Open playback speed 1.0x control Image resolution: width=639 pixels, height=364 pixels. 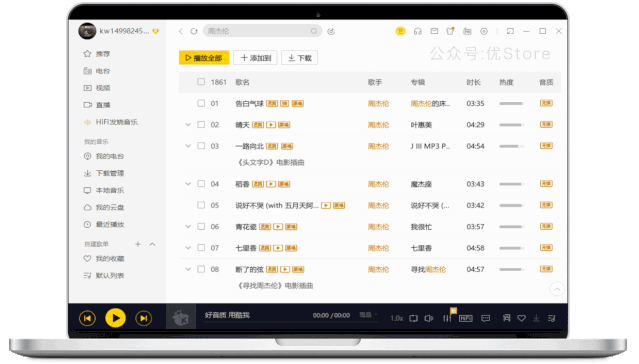pyautogui.click(x=397, y=318)
